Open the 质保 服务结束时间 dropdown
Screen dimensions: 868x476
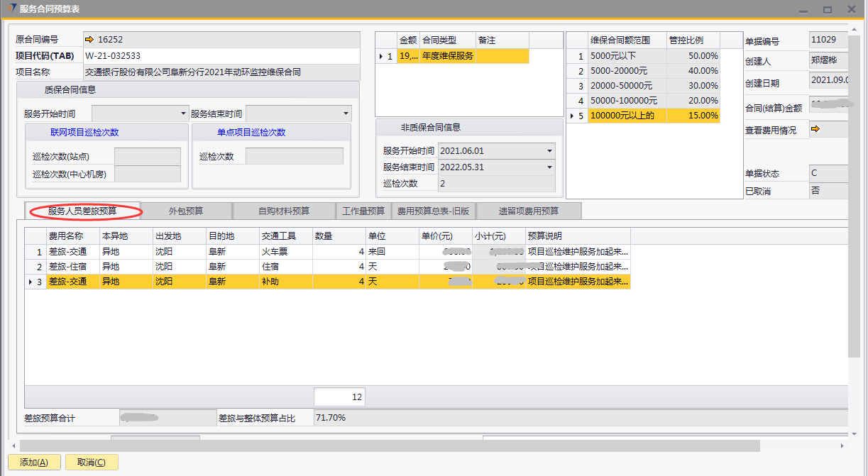[x=346, y=114]
